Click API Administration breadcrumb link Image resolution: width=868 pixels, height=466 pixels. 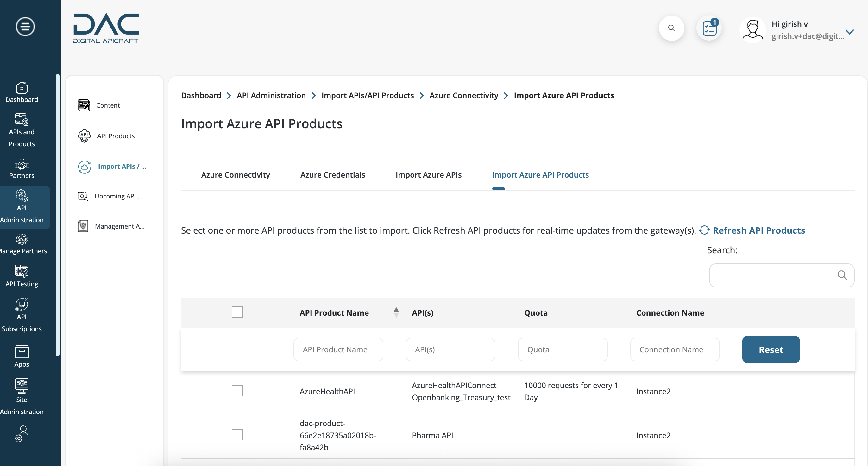271,95
